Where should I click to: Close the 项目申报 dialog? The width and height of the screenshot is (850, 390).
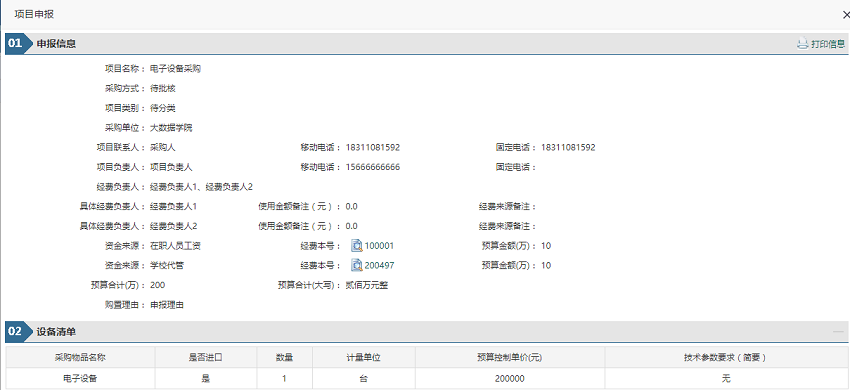[846, 16]
